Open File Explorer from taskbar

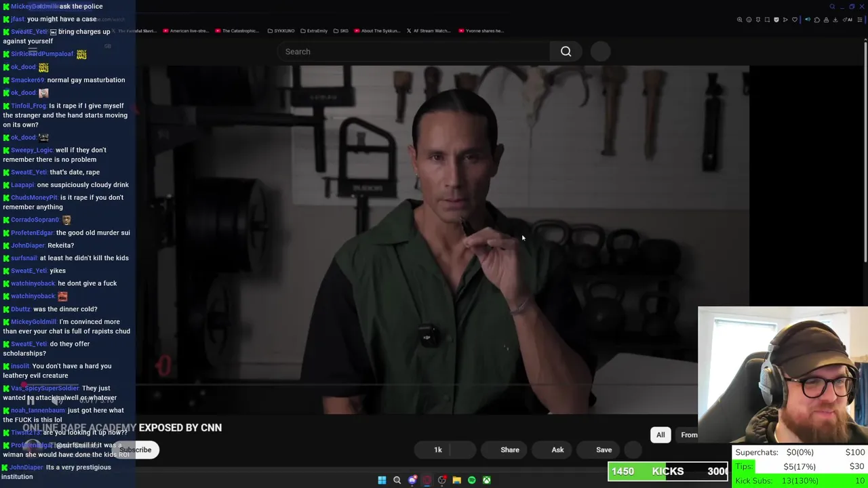pos(456,480)
